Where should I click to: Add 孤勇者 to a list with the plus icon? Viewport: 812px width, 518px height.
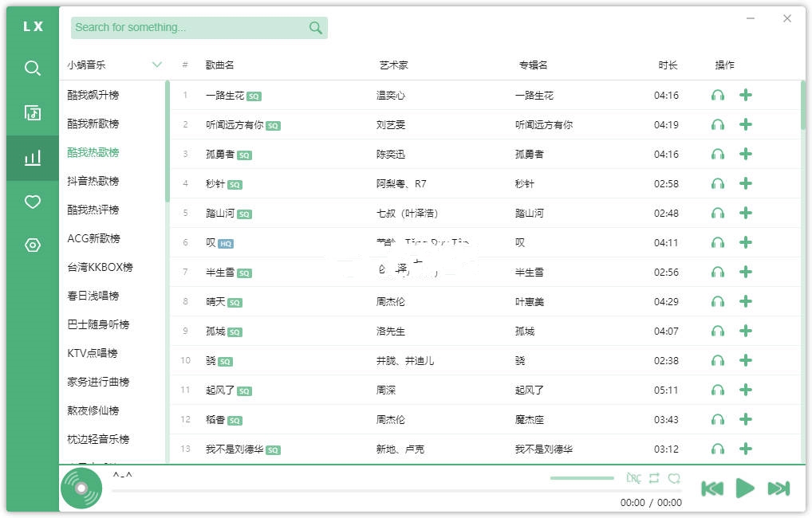(746, 154)
